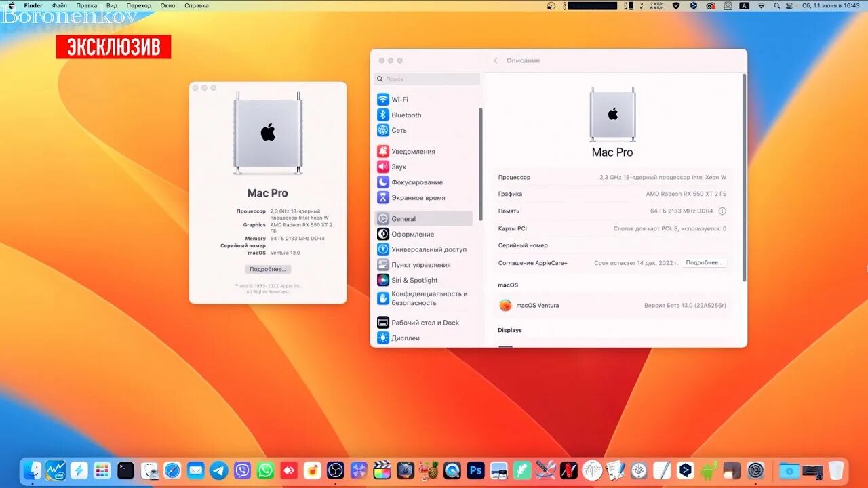Click the content pane scrollbar in settings
Image resolution: width=868 pixels, height=488 pixels.
(x=744, y=178)
